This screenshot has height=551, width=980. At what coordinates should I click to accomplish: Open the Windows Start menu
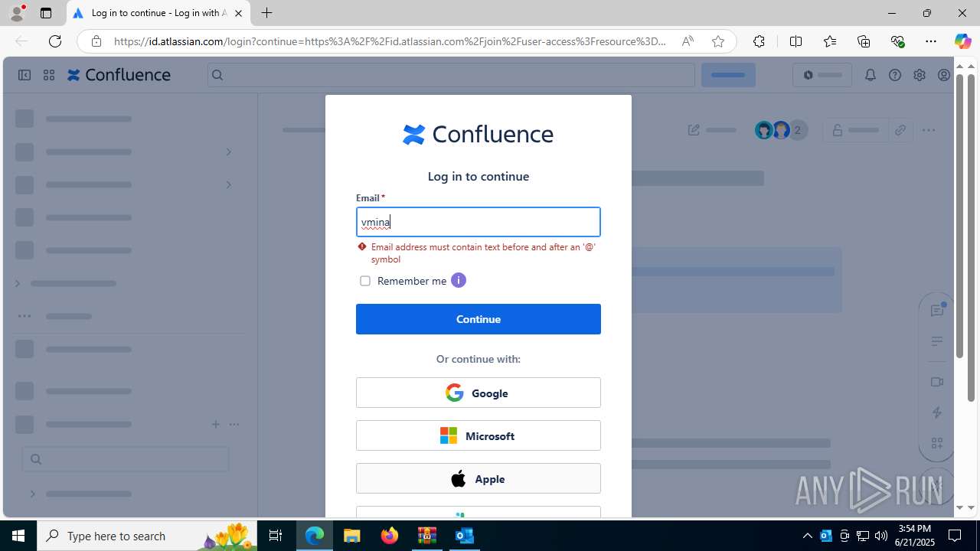point(18,536)
